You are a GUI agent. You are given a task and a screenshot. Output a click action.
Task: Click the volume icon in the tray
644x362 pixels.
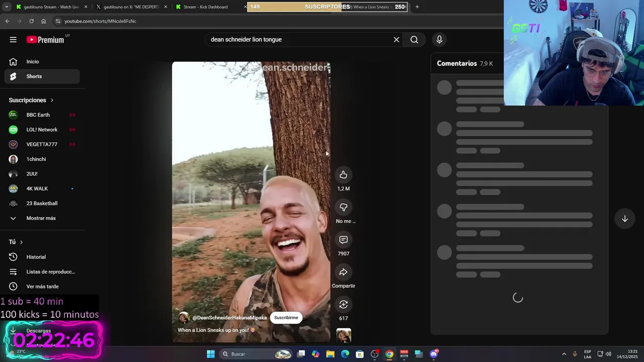coord(608,354)
